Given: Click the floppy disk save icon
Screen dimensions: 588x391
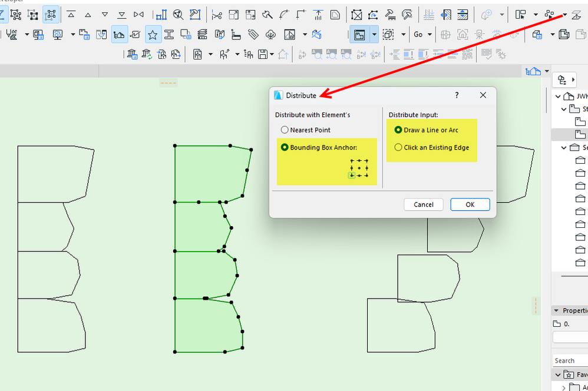Looking at the screenshot, I should 263,54.
